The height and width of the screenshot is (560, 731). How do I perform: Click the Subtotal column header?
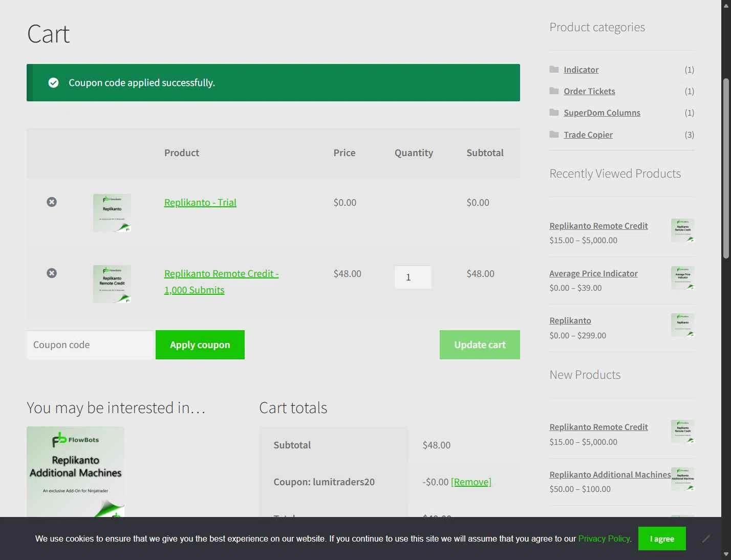pos(485,153)
